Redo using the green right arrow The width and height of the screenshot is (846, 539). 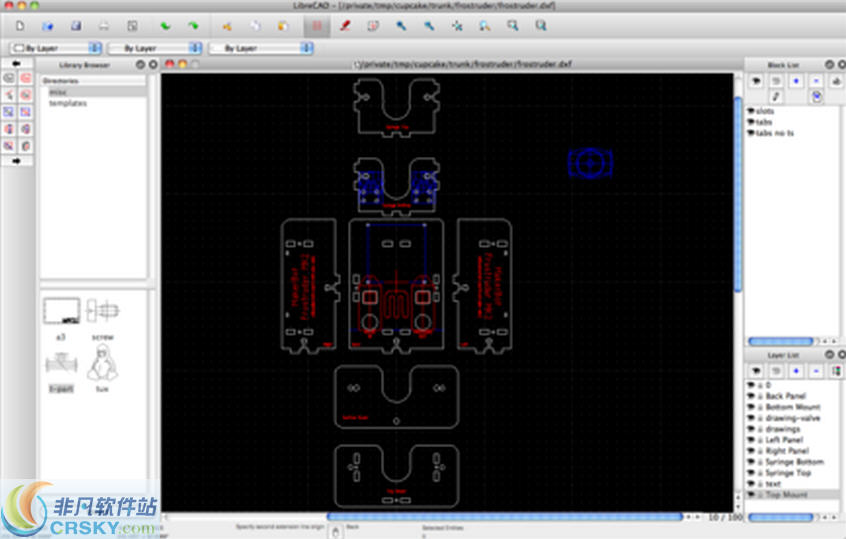193,26
